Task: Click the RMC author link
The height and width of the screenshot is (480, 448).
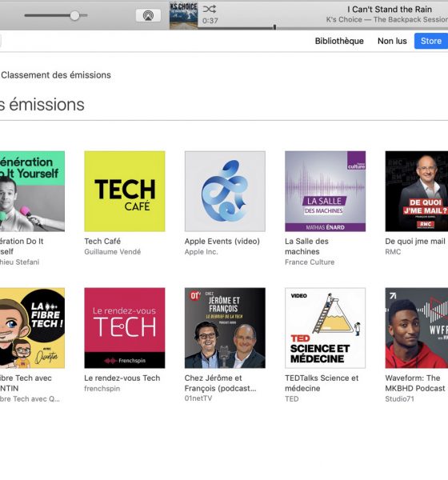Action: (393, 252)
